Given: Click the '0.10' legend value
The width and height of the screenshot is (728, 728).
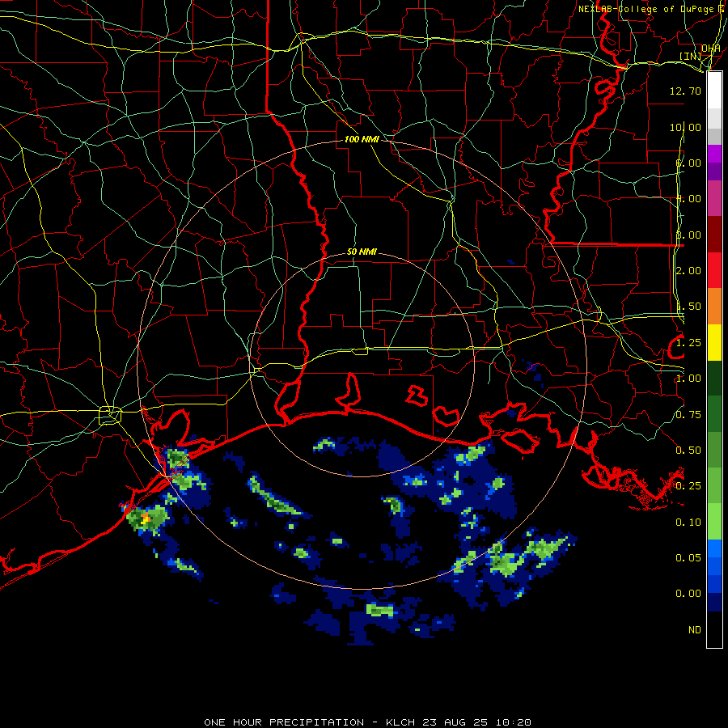Looking at the screenshot, I should tap(688, 523).
